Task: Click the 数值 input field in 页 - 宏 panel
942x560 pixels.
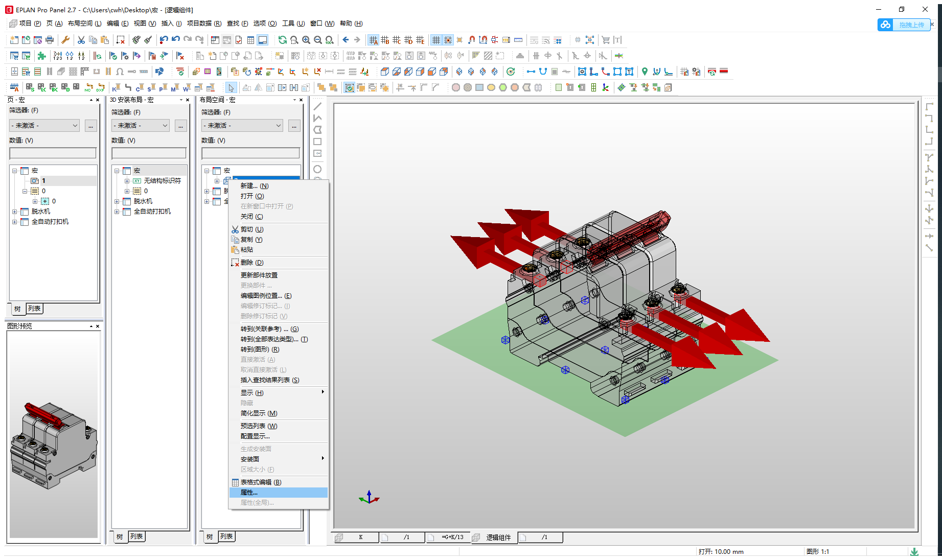Action: tap(53, 153)
